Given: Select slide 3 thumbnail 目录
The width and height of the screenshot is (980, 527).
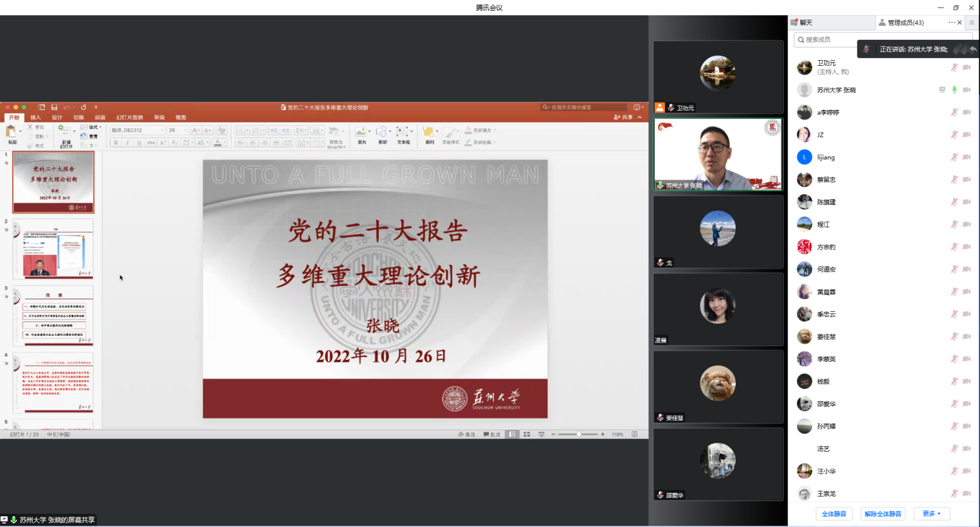Looking at the screenshot, I should [53, 315].
